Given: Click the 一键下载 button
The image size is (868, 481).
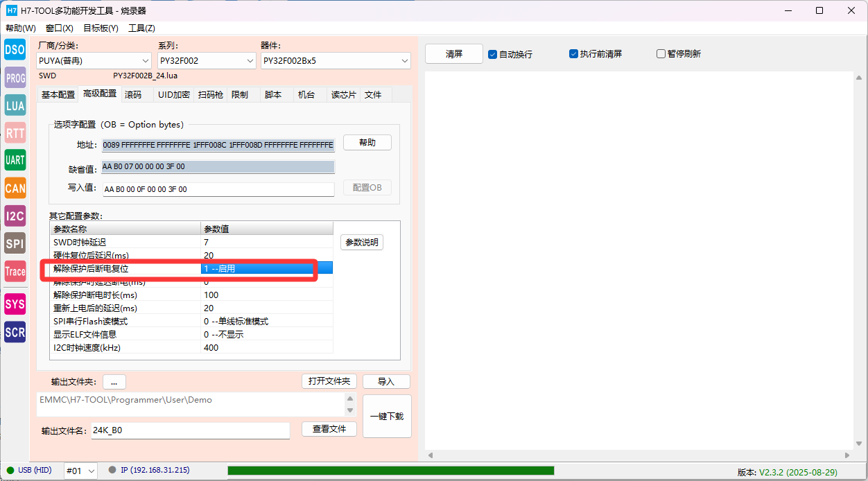Looking at the screenshot, I should pos(387,416).
